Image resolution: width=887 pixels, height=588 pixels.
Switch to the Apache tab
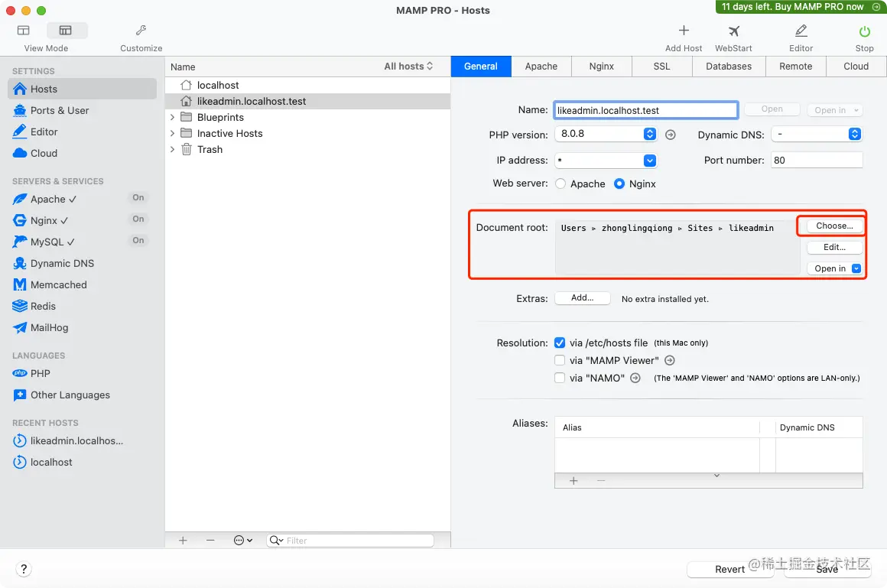coord(541,67)
